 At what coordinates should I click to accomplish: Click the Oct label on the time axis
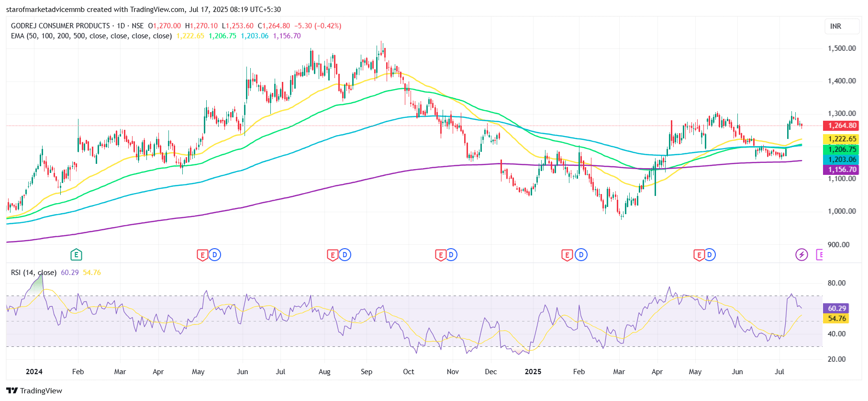409,372
